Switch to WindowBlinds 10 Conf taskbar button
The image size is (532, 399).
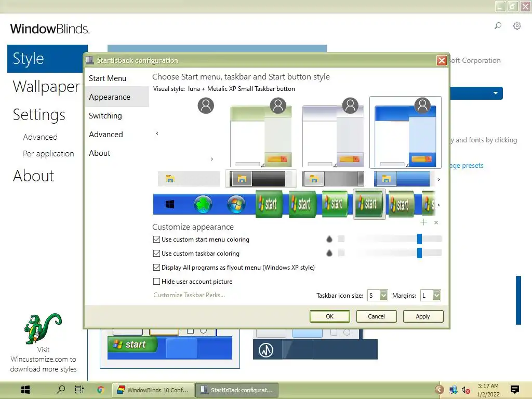pyautogui.click(x=153, y=390)
